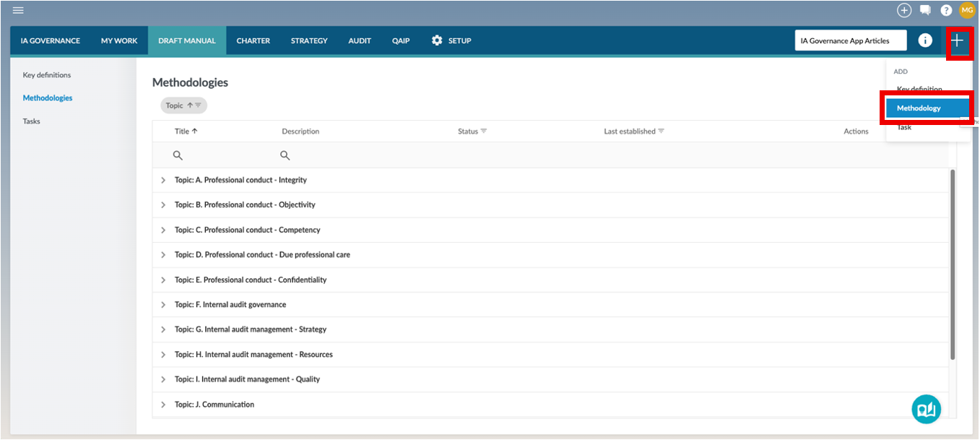Expand Topic J. Communication
Screen dimensions: 980x440
pyautogui.click(x=163, y=405)
